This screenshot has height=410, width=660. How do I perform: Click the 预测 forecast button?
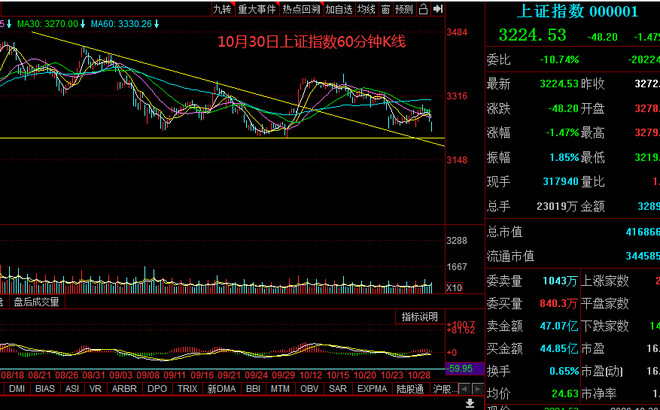pos(404,9)
